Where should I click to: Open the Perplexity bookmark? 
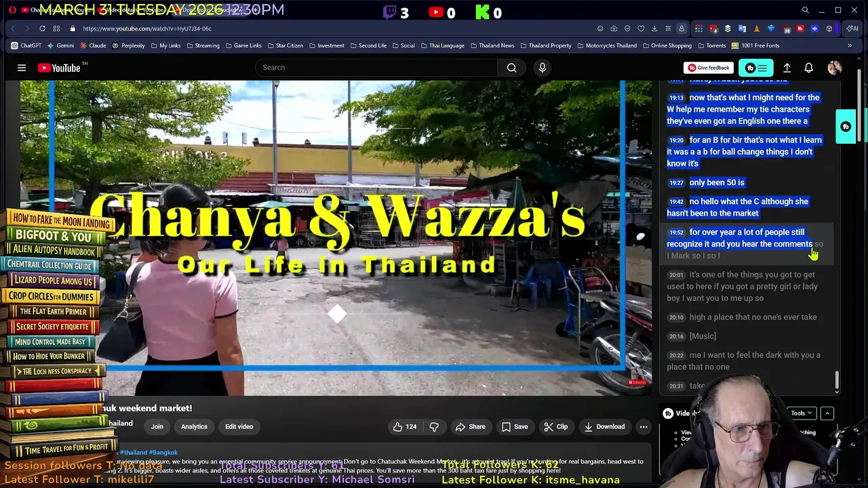click(x=128, y=45)
